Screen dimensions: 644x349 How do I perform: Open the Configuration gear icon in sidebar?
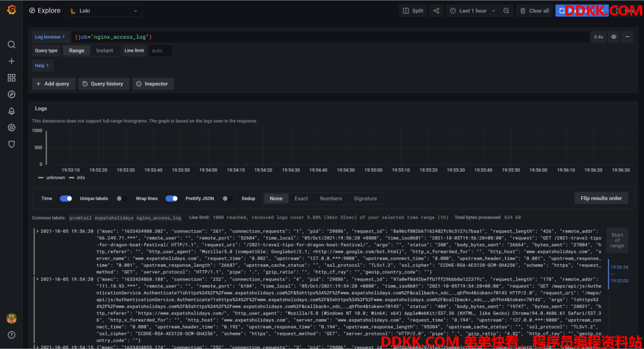(x=11, y=128)
